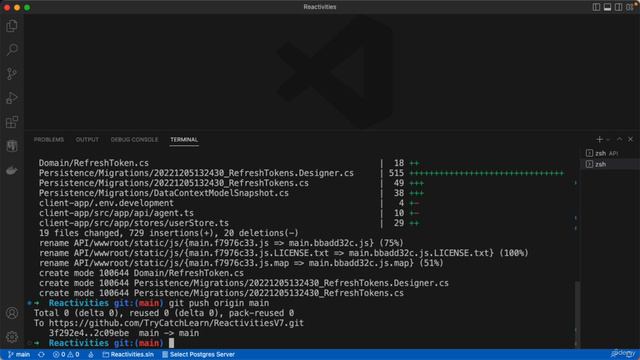Toggle the bottom panel layout icon
The image size is (640, 360).
(x=607, y=7)
